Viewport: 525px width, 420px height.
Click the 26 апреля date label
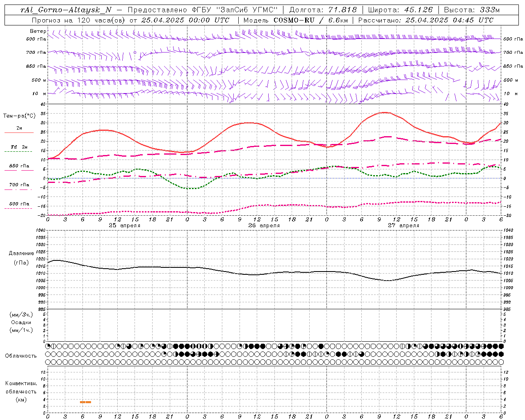coord(264,226)
